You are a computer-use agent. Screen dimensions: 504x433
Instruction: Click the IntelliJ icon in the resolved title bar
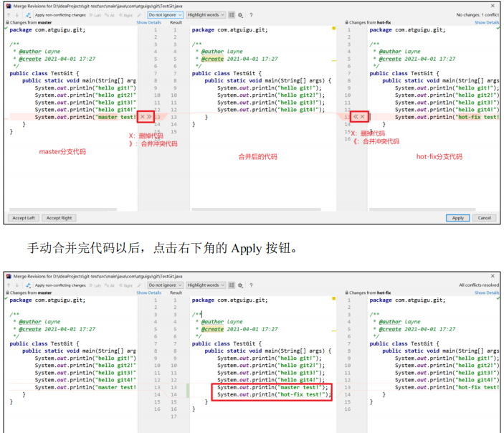click(x=9, y=276)
